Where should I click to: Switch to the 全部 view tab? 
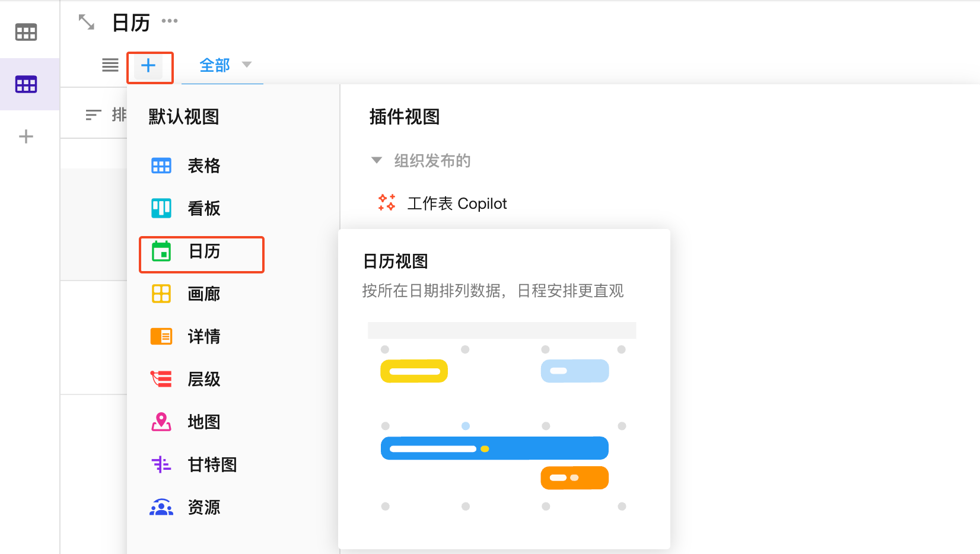pos(214,65)
